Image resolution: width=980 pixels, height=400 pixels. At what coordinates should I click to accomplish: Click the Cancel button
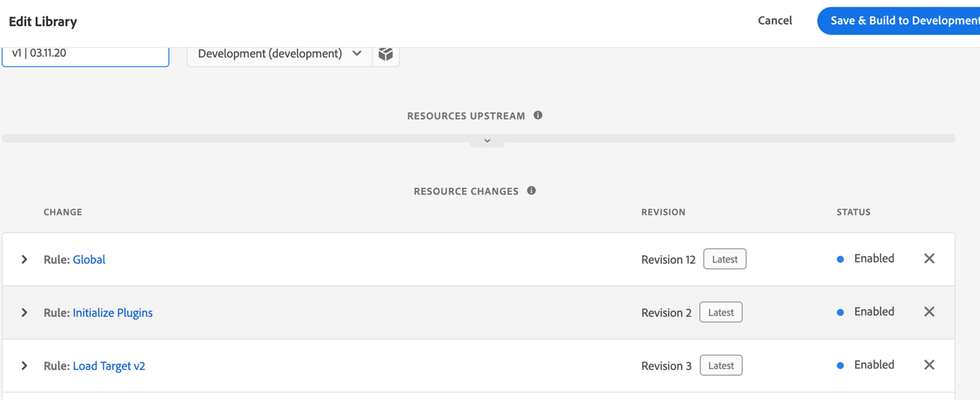(x=775, y=21)
